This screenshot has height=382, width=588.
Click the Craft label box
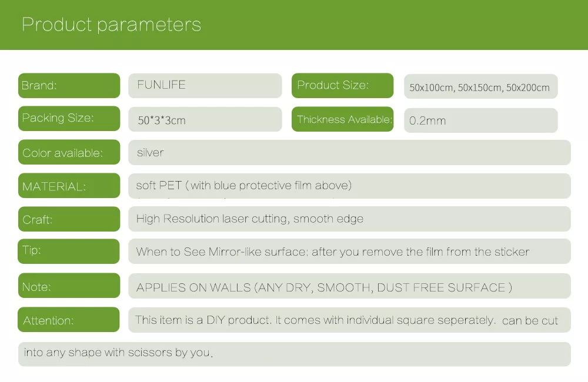(x=69, y=220)
